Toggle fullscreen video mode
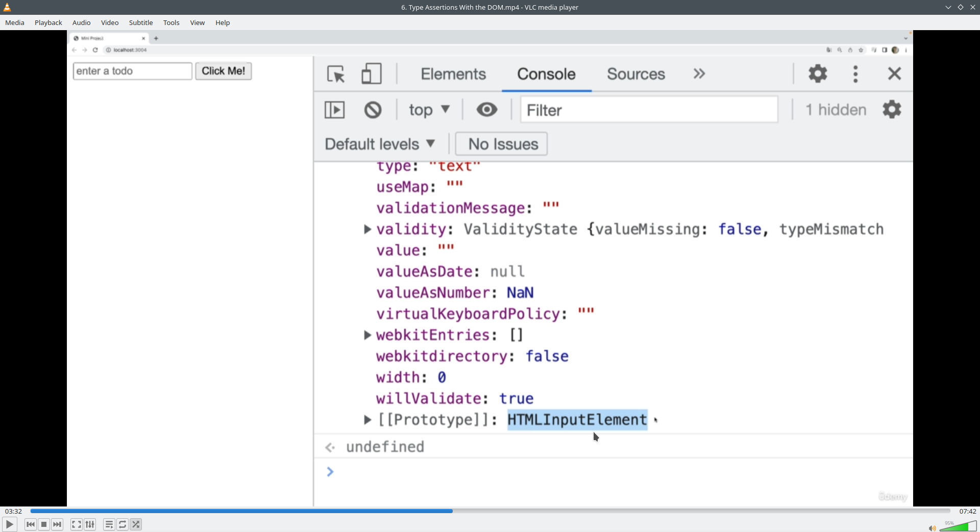Viewport: 980px width, 532px height. [76, 524]
